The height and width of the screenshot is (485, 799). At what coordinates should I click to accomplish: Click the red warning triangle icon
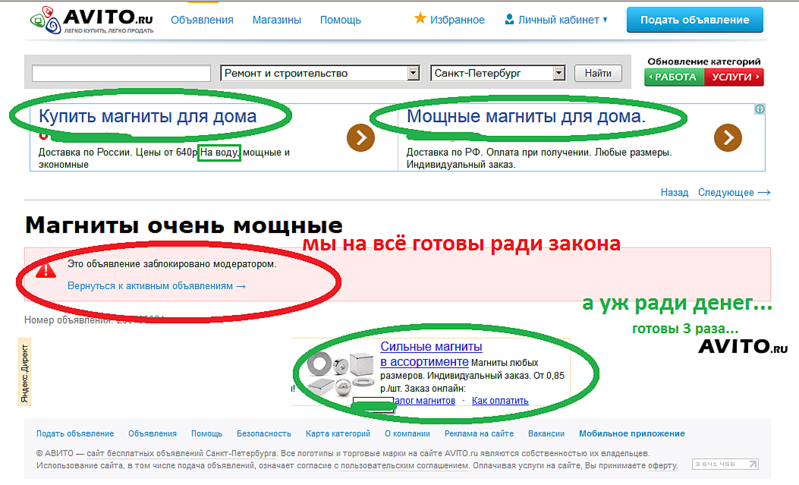coord(46,270)
